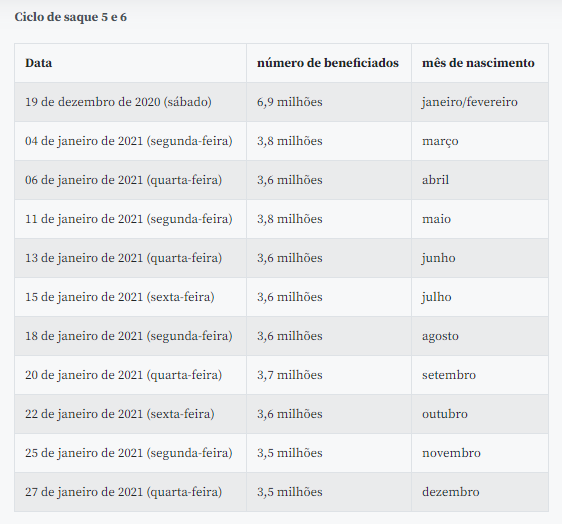Select the 'janeiro/fevereiro' birth month cell
Image resolution: width=562 pixels, height=524 pixels.
[480, 102]
